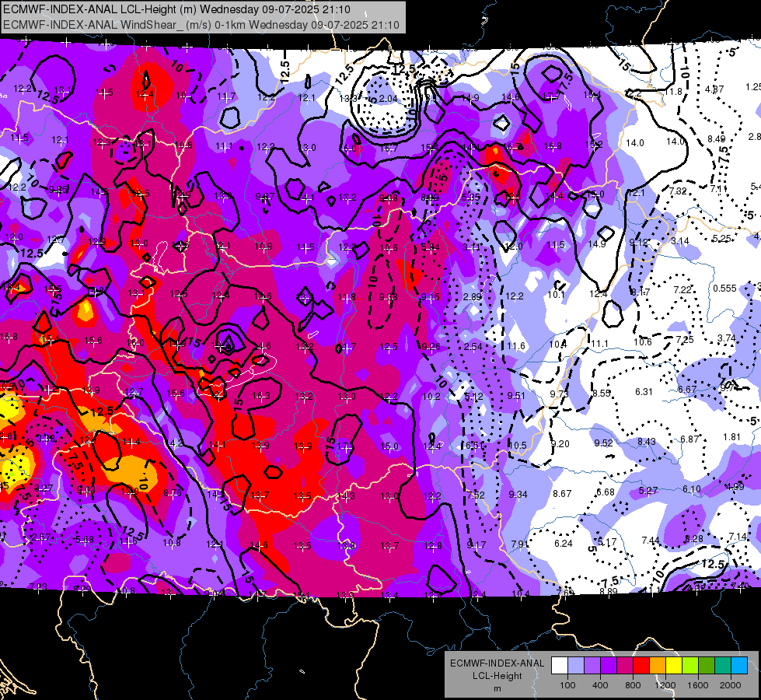This screenshot has width=761, height=700.
Task: Click the map value 5.27
Action: tap(648, 491)
